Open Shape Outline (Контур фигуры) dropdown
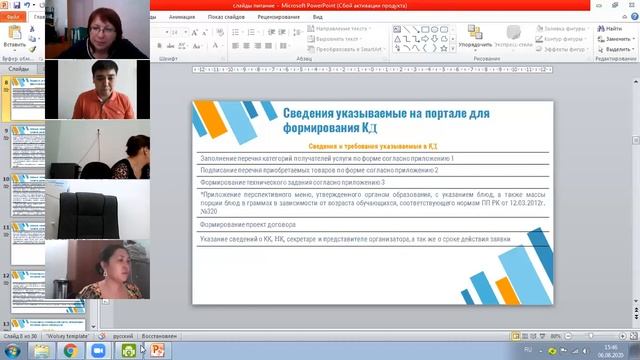This screenshot has width=640, height=360. coord(562,39)
